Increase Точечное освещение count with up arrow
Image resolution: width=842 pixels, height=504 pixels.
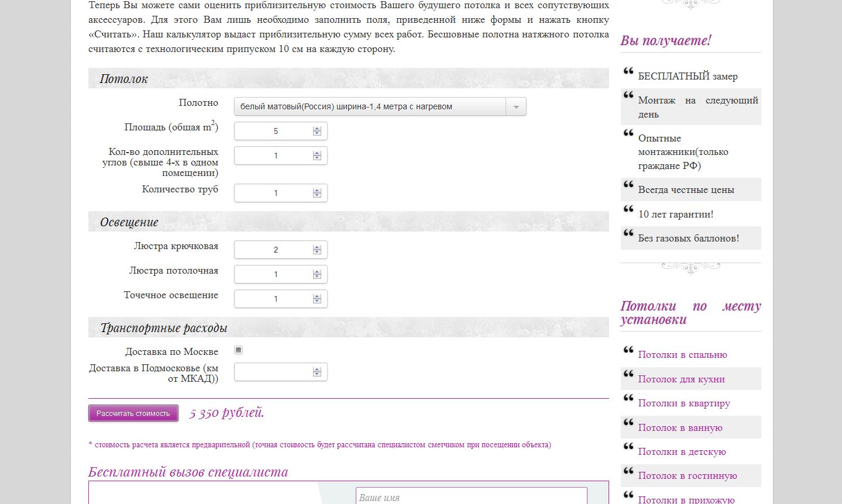317,296
